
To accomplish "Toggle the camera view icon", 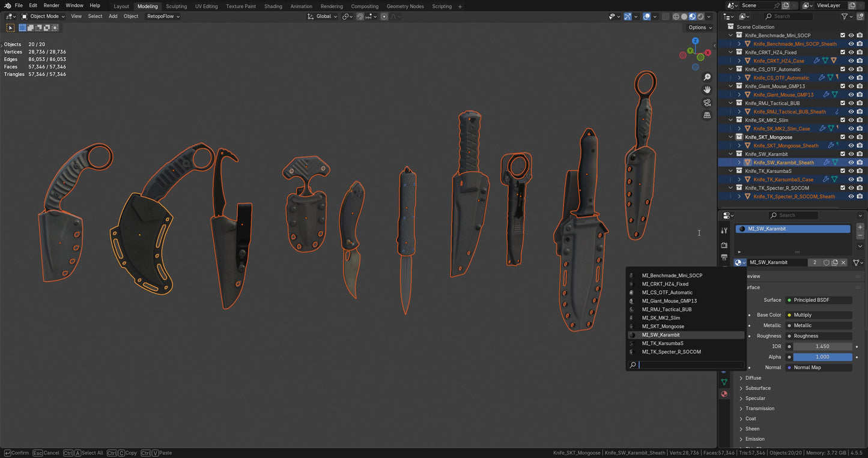I will 707,103.
